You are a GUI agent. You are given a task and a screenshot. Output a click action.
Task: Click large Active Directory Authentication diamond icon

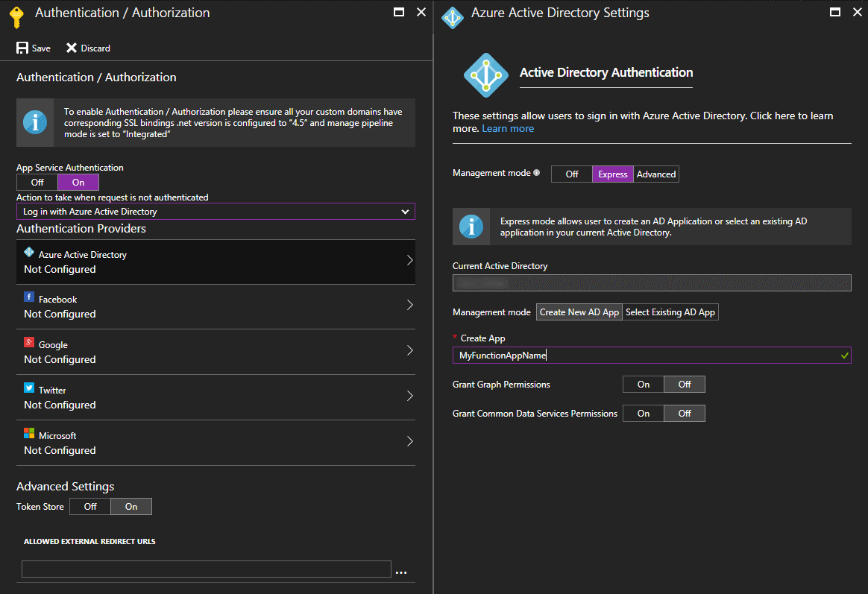(486, 75)
